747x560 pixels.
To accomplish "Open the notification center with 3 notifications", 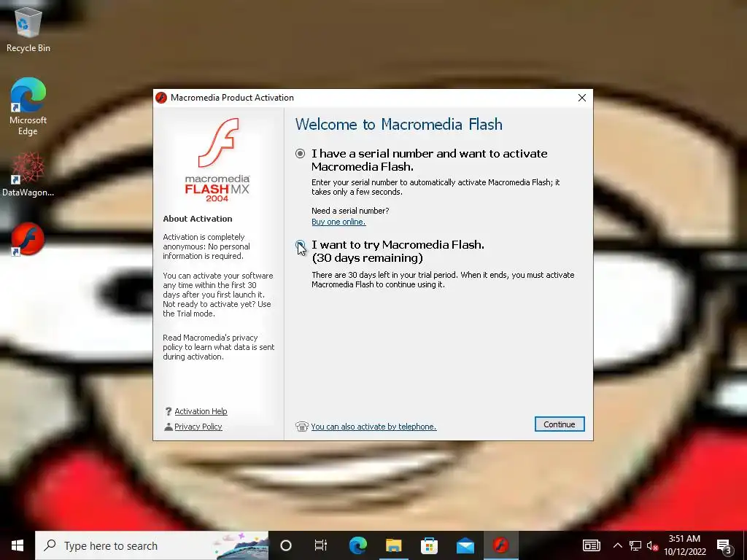I will pyautogui.click(x=724, y=545).
